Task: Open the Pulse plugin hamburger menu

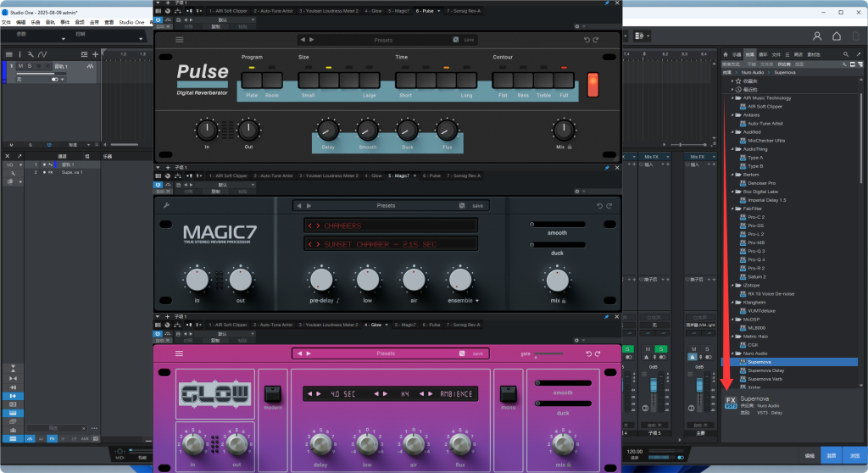Action: click(180, 40)
